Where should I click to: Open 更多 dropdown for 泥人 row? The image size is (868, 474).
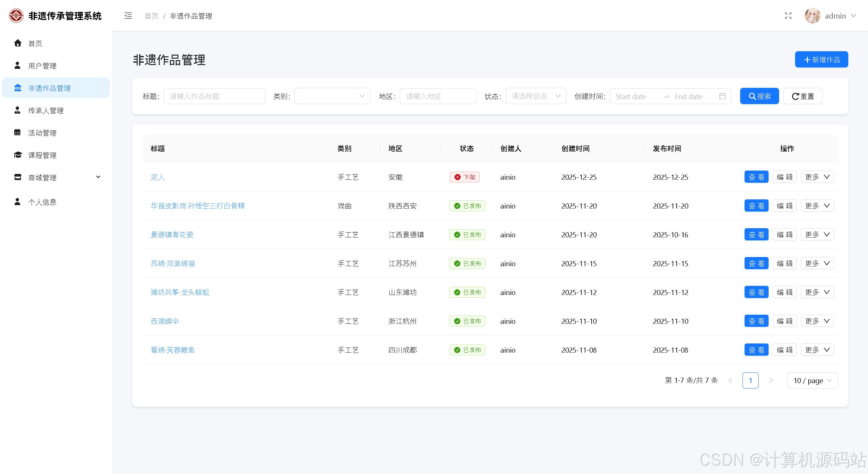point(817,177)
